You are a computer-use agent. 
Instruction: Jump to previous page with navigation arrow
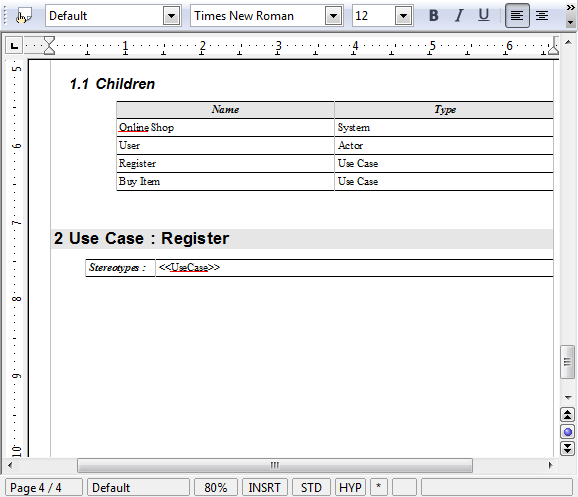click(568, 414)
